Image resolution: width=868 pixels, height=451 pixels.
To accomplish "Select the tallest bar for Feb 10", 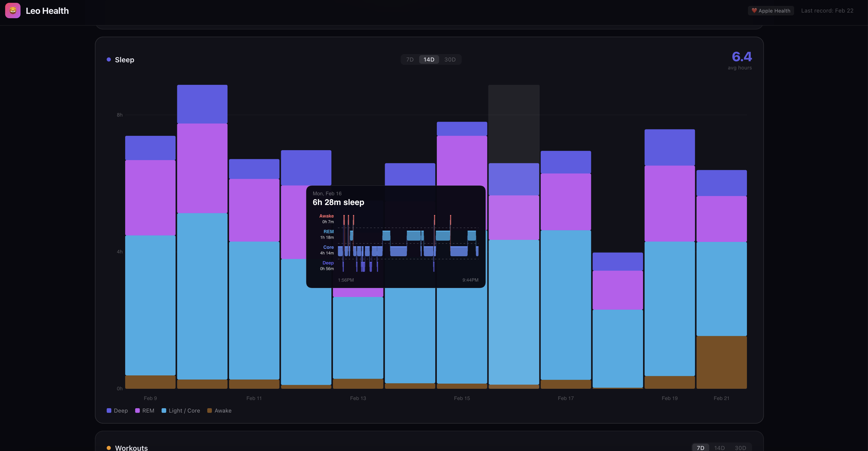I will [x=202, y=237].
